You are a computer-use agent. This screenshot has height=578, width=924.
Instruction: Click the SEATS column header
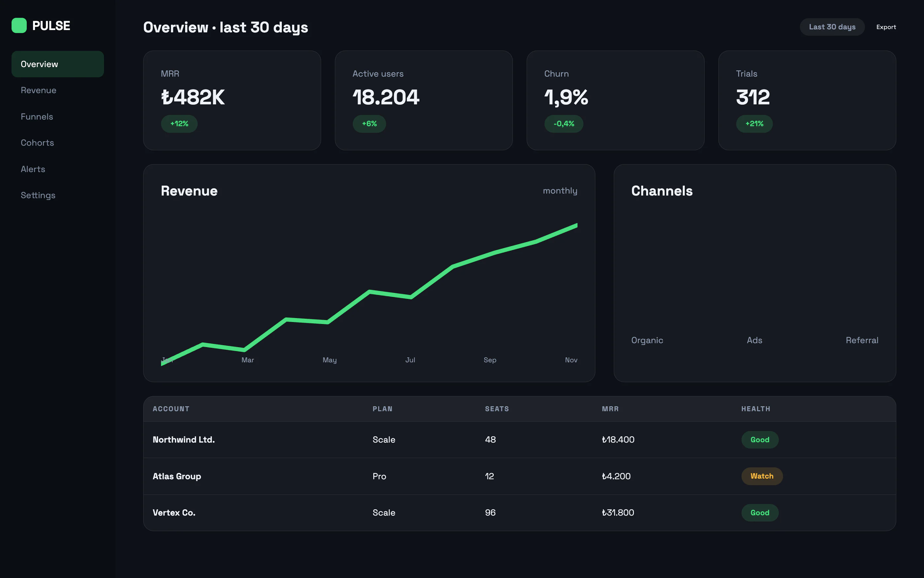point(497,409)
